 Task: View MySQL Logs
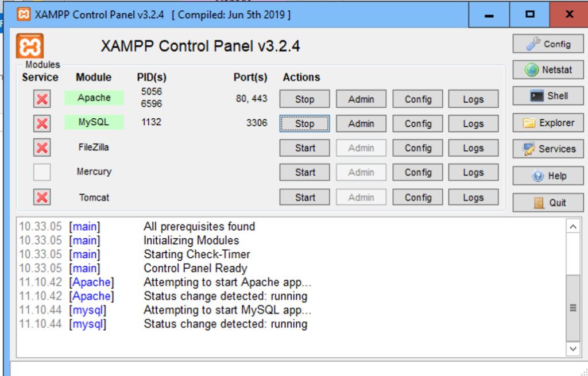(x=473, y=124)
